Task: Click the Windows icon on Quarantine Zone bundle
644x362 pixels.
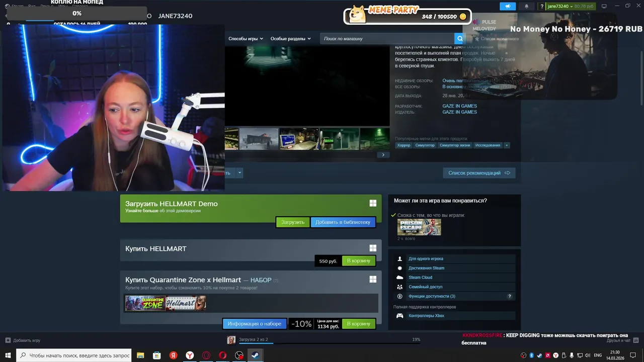Action: (x=373, y=279)
